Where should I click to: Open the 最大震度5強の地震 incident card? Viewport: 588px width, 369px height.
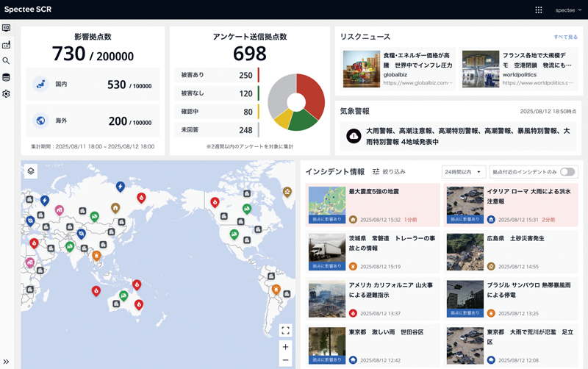point(373,205)
